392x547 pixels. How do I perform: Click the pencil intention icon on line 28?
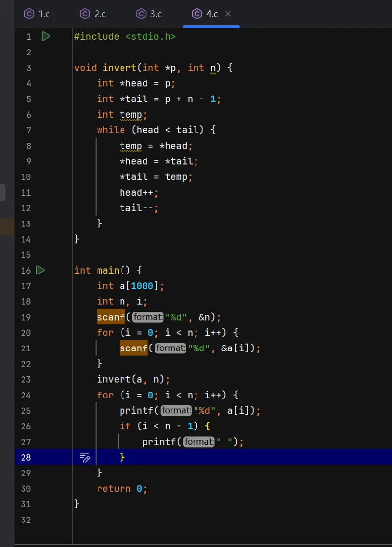coord(85,457)
